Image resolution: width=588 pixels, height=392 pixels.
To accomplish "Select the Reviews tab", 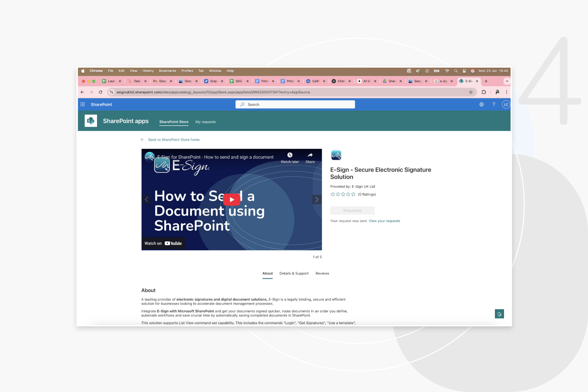I will click(x=322, y=273).
